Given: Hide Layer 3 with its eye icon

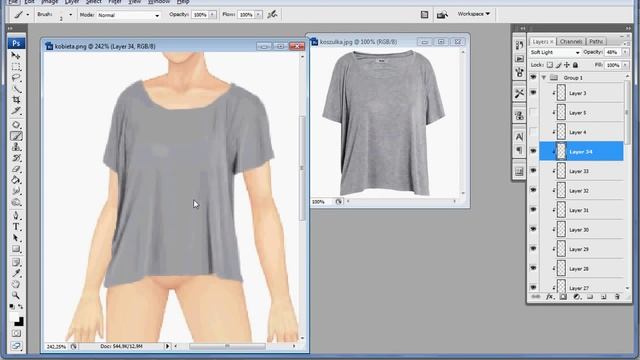Looking at the screenshot, I should click(x=533, y=93).
